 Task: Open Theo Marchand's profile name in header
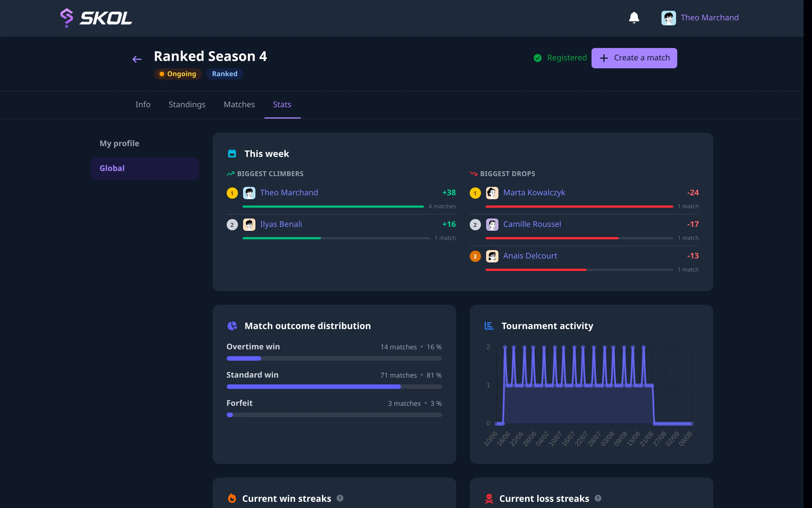(x=710, y=18)
